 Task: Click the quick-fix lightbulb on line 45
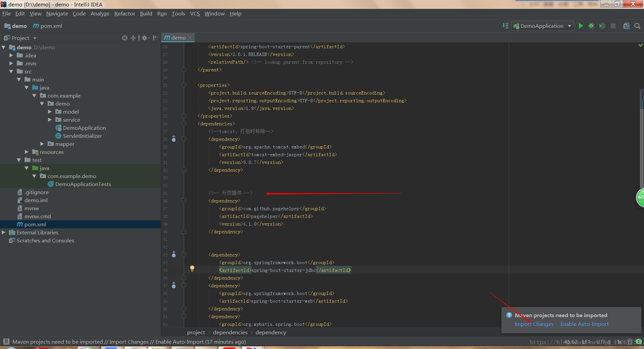point(192,268)
